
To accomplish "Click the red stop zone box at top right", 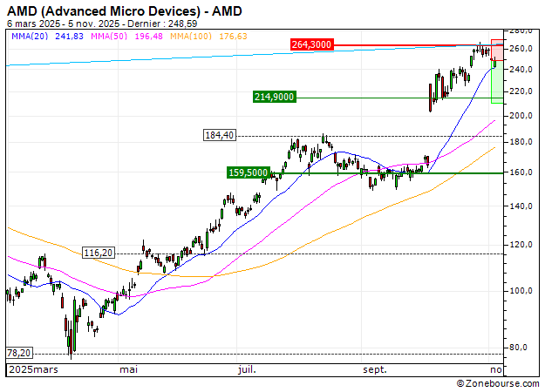I will click(497, 50).
